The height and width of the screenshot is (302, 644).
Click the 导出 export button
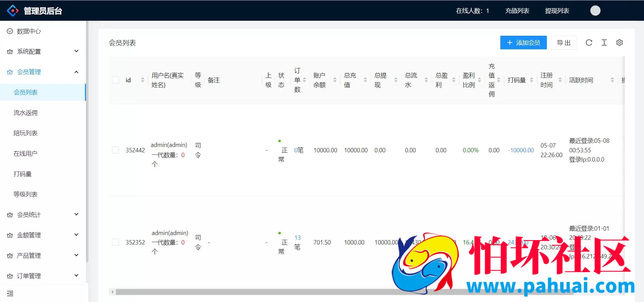(563, 43)
